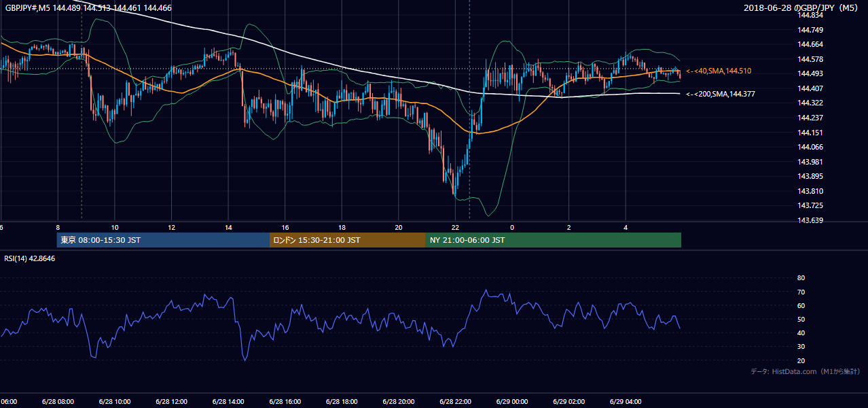Click hour label 8 under price chart

click(58, 228)
